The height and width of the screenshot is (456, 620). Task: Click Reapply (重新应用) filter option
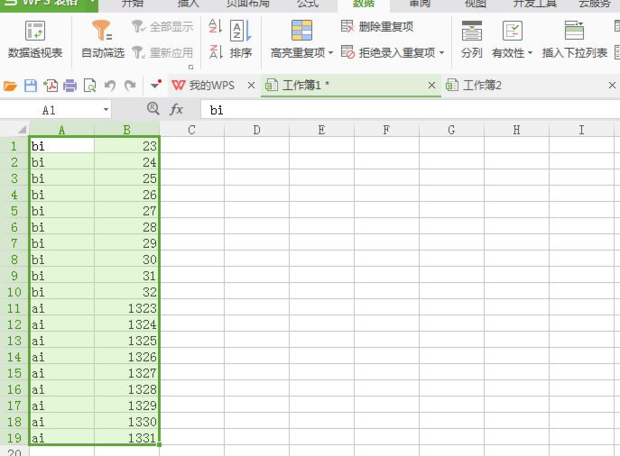pos(163,53)
